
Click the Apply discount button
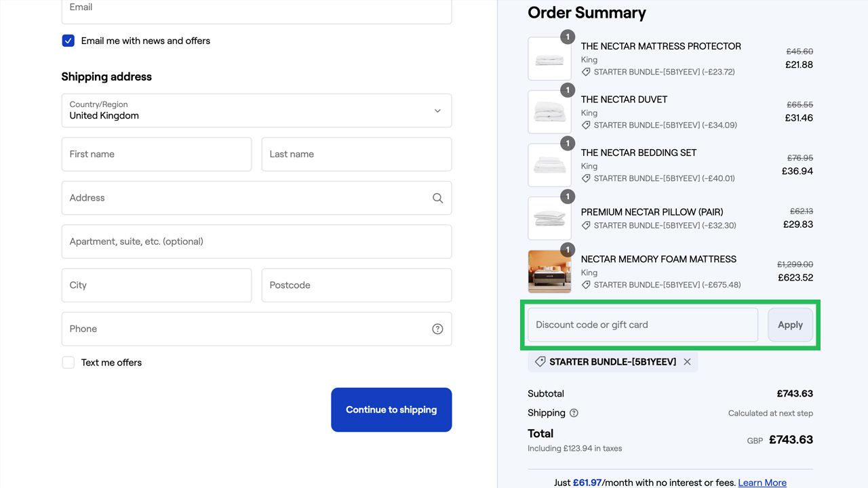click(790, 325)
